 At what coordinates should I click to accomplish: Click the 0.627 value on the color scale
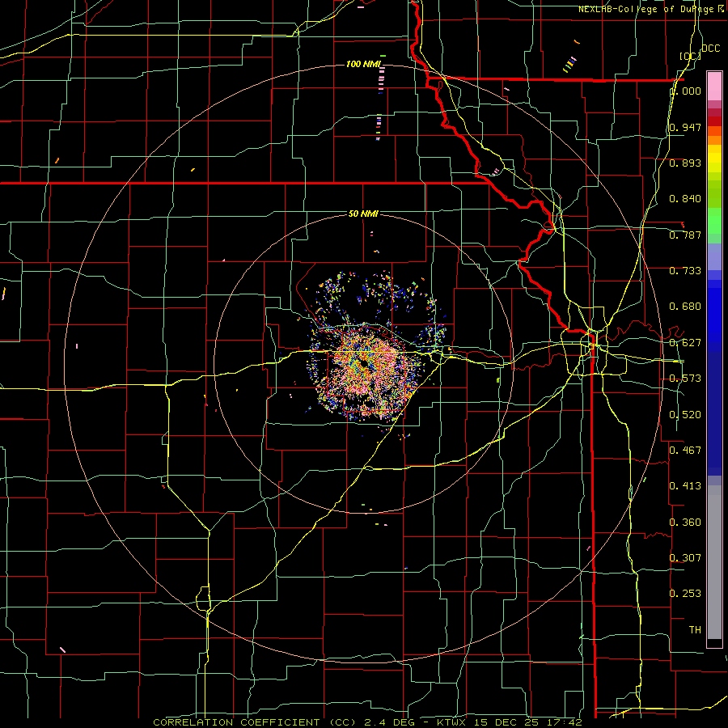[685, 343]
